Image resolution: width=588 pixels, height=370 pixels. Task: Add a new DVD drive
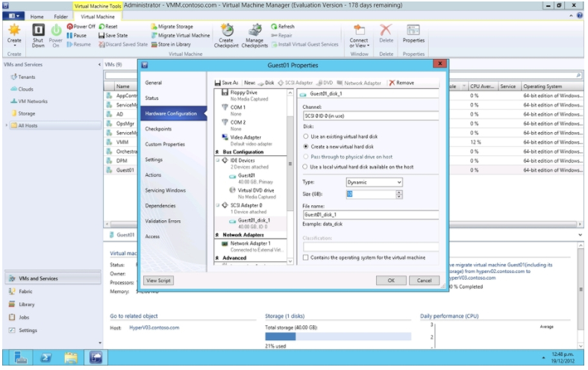click(325, 83)
